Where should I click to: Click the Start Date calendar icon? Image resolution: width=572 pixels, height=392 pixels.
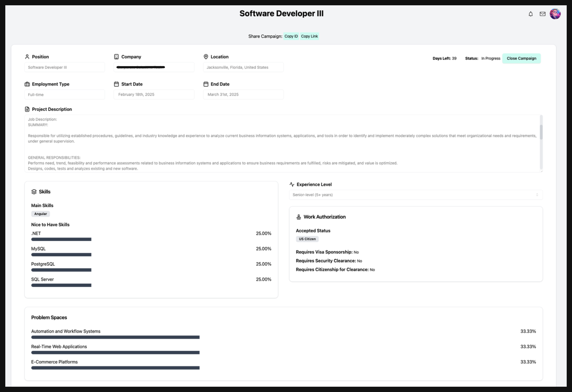tap(116, 84)
